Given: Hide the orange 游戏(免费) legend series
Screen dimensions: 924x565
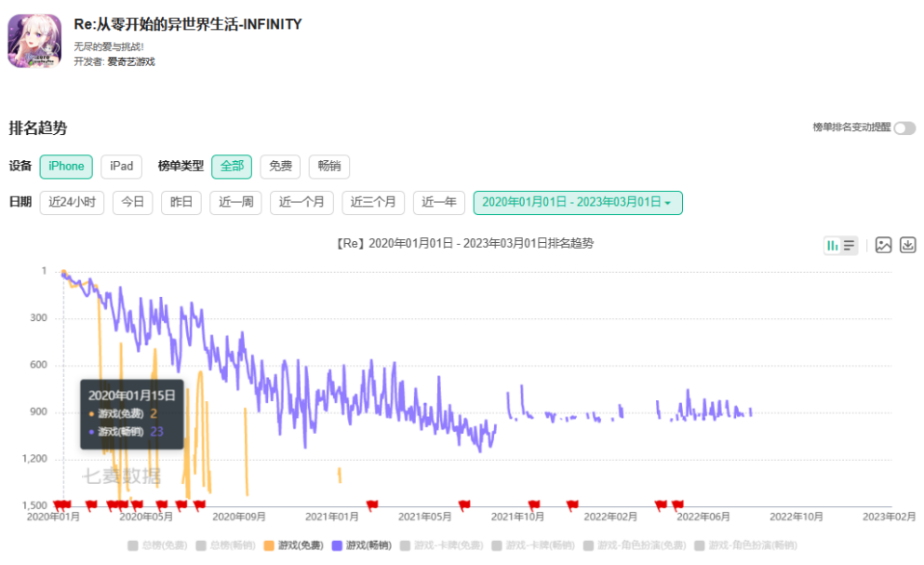Looking at the screenshot, I should point(293,545).
